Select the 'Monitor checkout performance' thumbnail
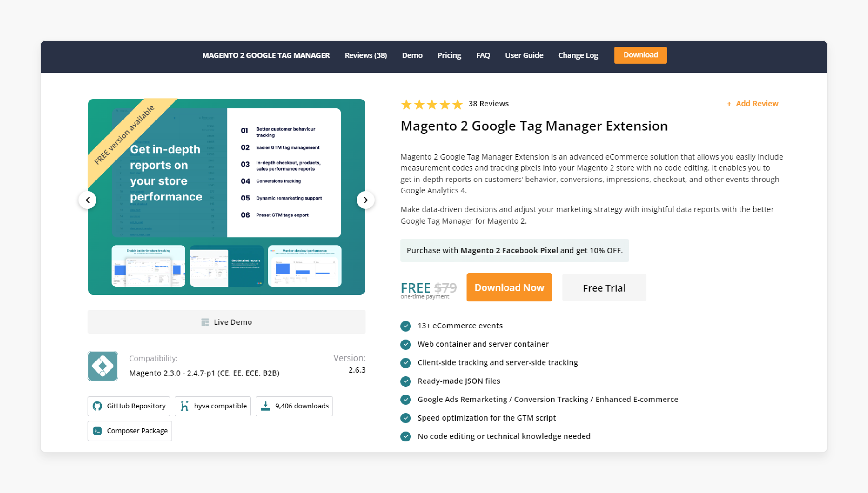The width and height of the screenshot is (868, 493). click(x=304, y=266)
